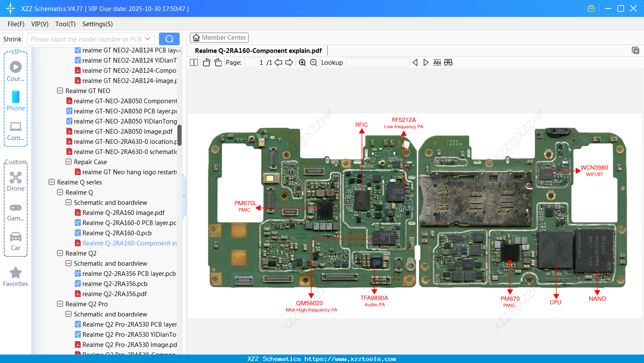The image size is (644, 363).
Task: Find previous lookup match
Action: click(415, 63)
